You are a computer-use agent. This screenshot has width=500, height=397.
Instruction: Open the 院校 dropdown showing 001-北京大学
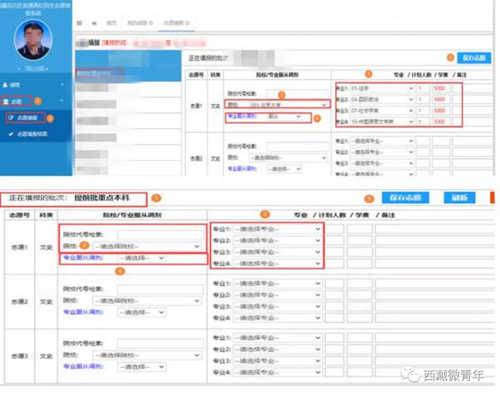pos(289,105)
